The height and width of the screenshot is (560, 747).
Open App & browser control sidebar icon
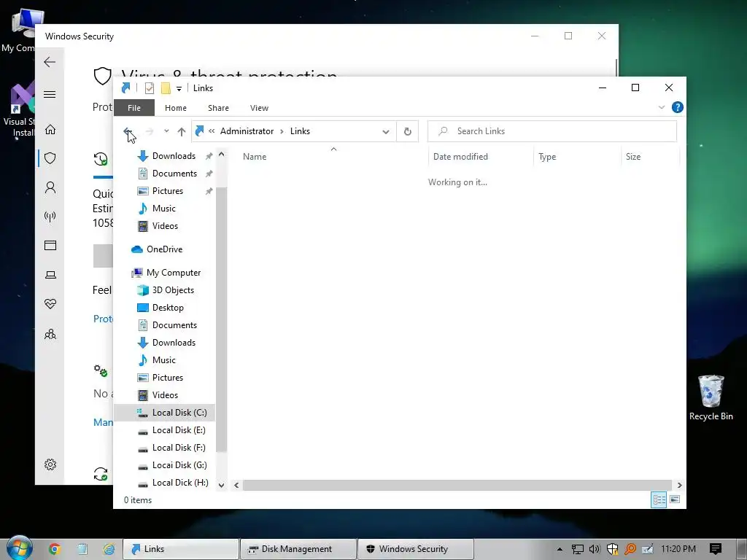click(50, 245)
